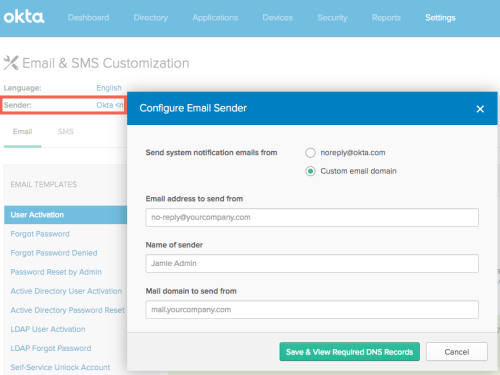Image resolution: width=500 pixels, height=375 pixels.
Task: Open the Reports menu
Action: [386, 18]
